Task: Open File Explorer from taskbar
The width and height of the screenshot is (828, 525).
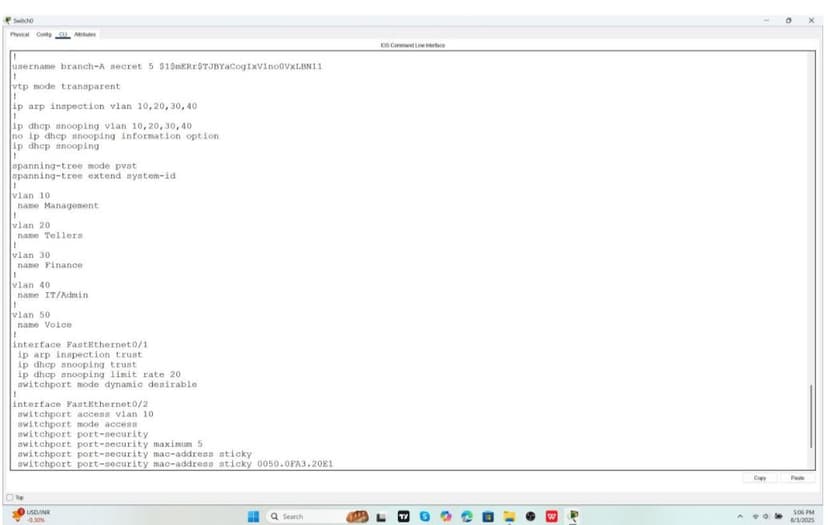Action: click(509, 517)
